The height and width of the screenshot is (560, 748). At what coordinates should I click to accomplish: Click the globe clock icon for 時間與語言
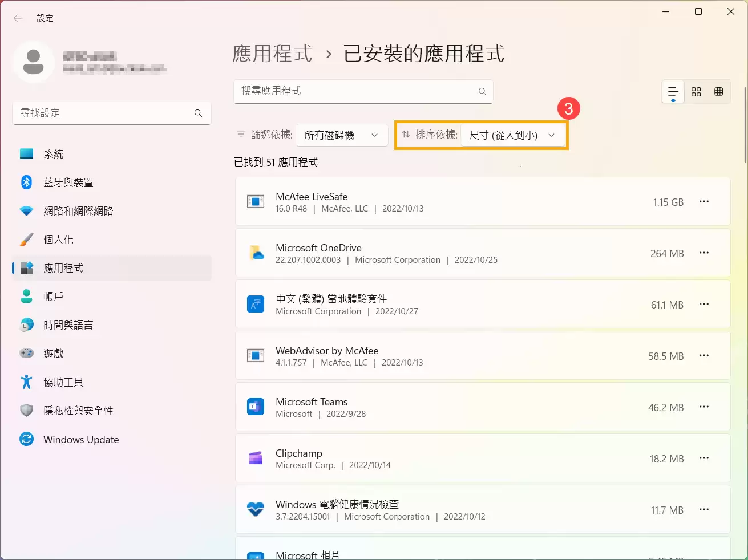(27, 325)
